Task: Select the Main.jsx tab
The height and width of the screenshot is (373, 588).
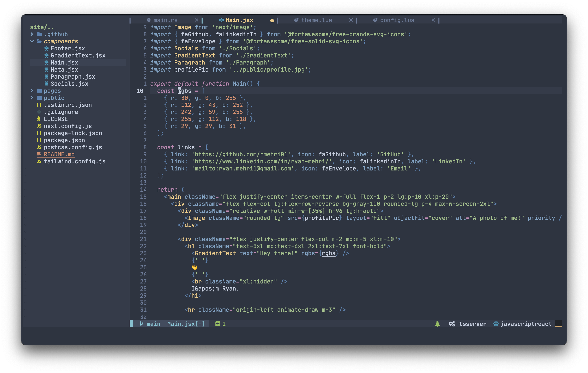Action: click(x=239, y=20)
